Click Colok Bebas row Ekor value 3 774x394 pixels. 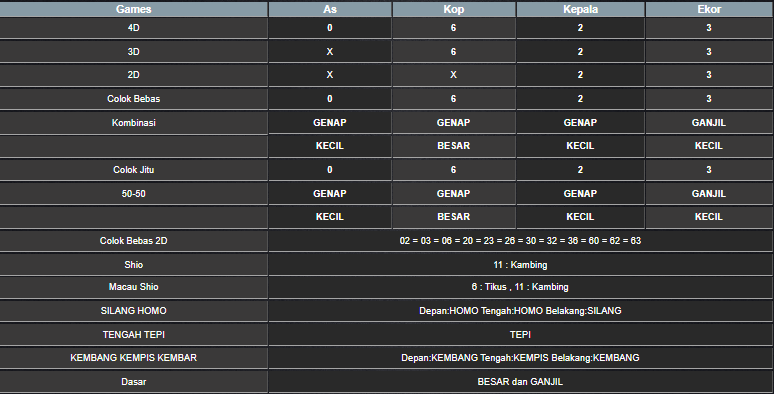709,99
